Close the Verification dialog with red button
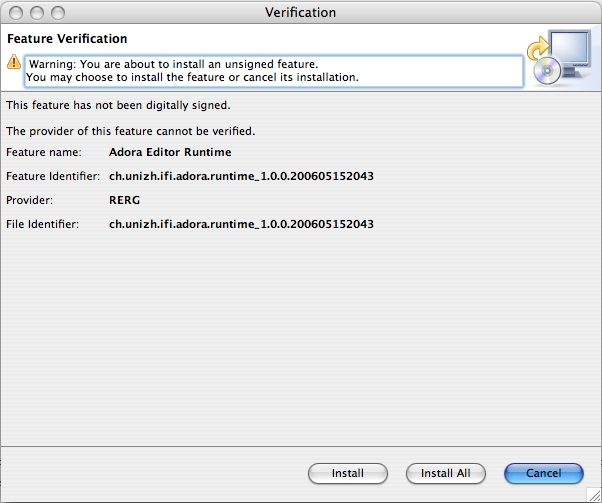 pyautogui.click(x=15, y=12)
